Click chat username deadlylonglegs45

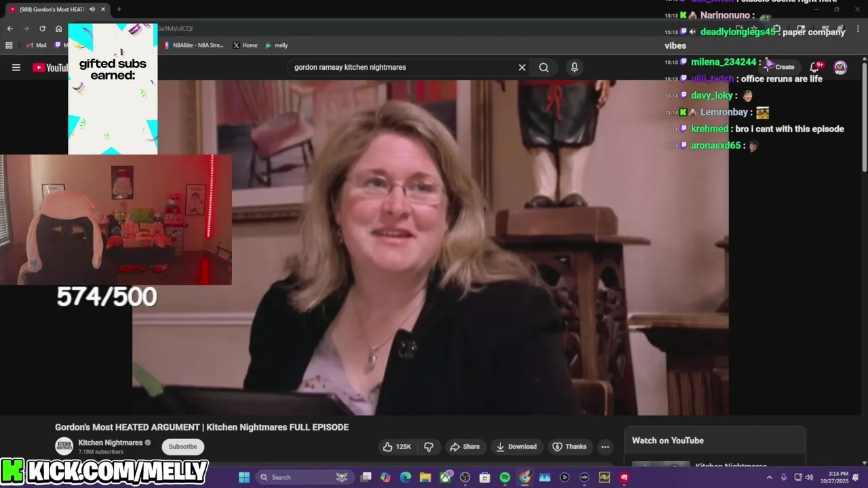click(738, 32)
